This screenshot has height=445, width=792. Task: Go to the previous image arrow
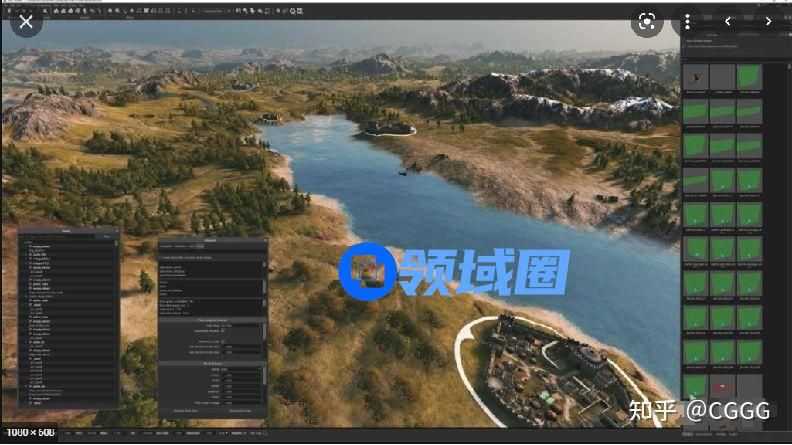[728, 21]
